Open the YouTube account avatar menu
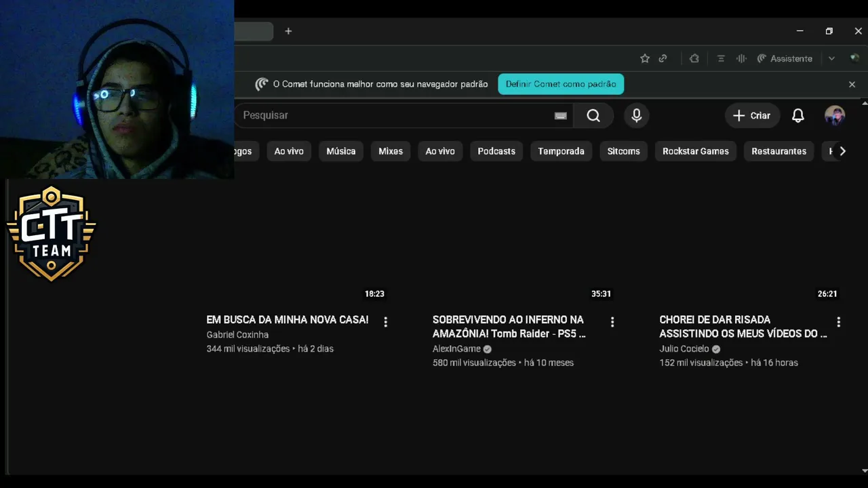Image resolution: width=868 pixels, height=488 pixels. (835, 115)
